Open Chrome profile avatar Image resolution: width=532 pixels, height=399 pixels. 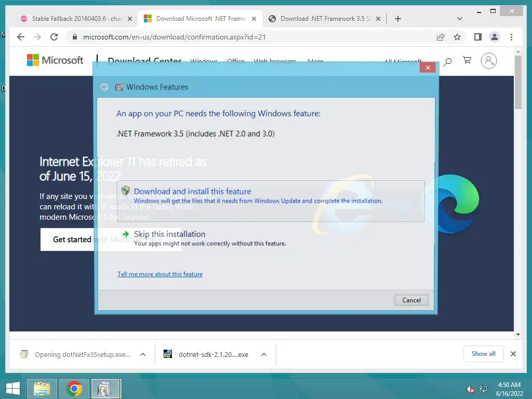click(495, 37)
